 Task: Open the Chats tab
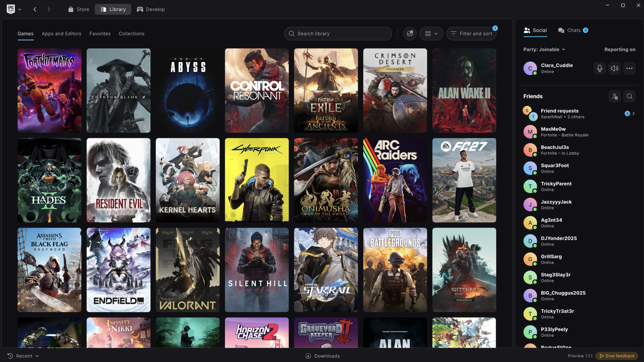(x=573, y=30)
